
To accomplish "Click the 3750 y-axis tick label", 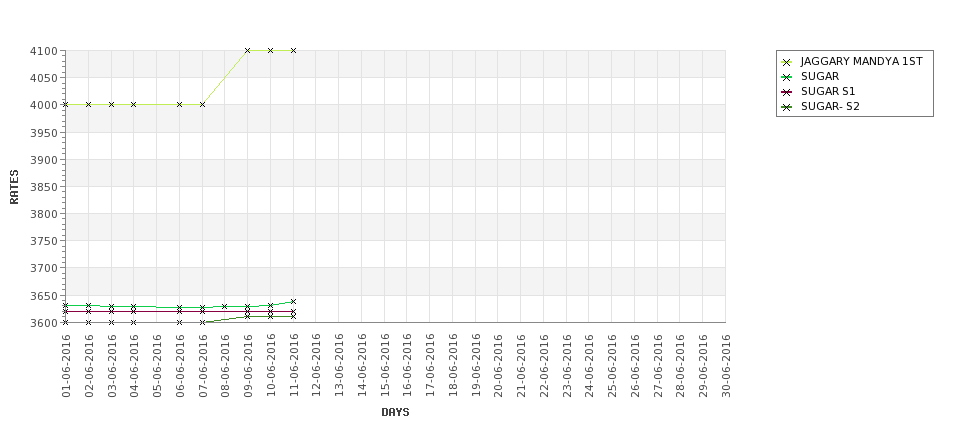I will tap(44, 241).
